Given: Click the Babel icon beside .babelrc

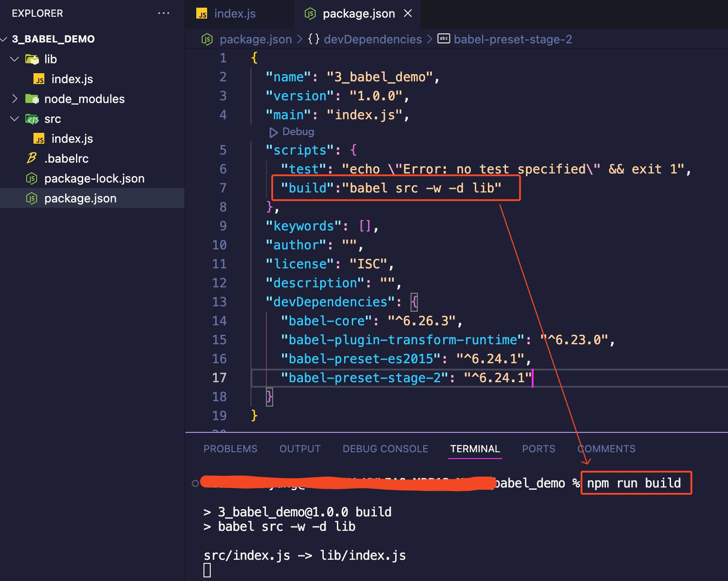Looking at the screenshot, I should pos(32,158).
